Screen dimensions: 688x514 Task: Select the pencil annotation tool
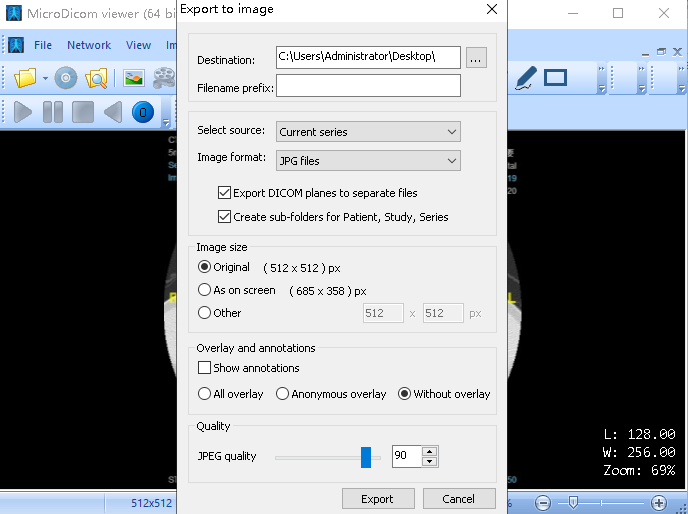click(526, 78)
